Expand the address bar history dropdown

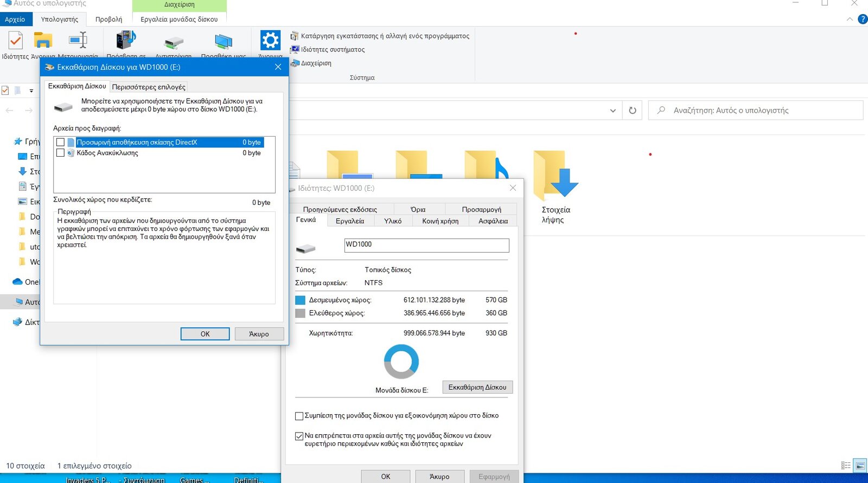(612, 111)
